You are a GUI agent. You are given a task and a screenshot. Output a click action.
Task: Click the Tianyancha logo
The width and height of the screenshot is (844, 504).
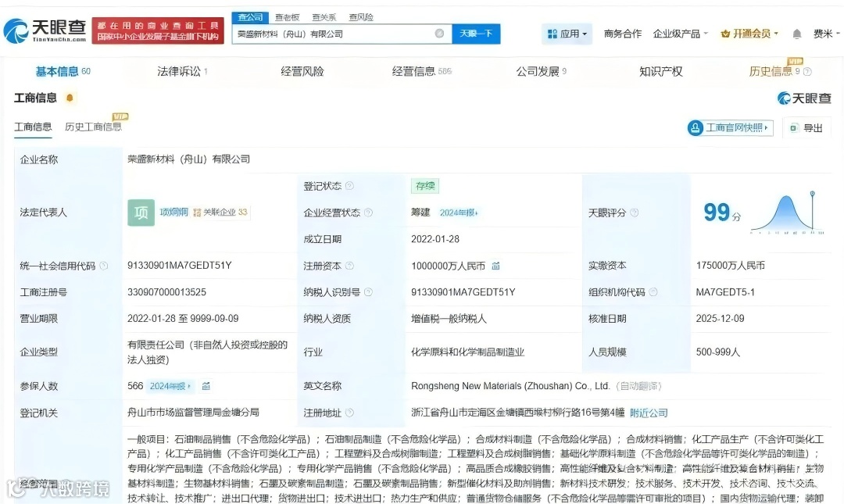click(45, 30)
